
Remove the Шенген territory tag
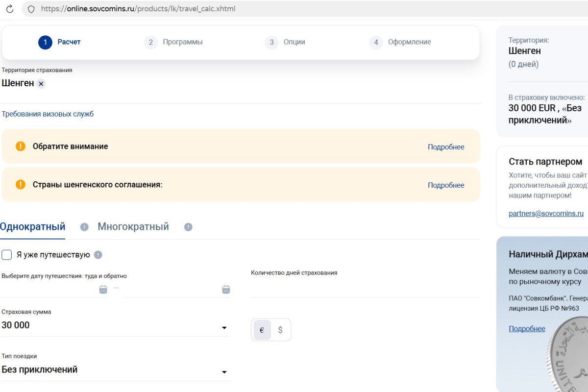point(41,84)
